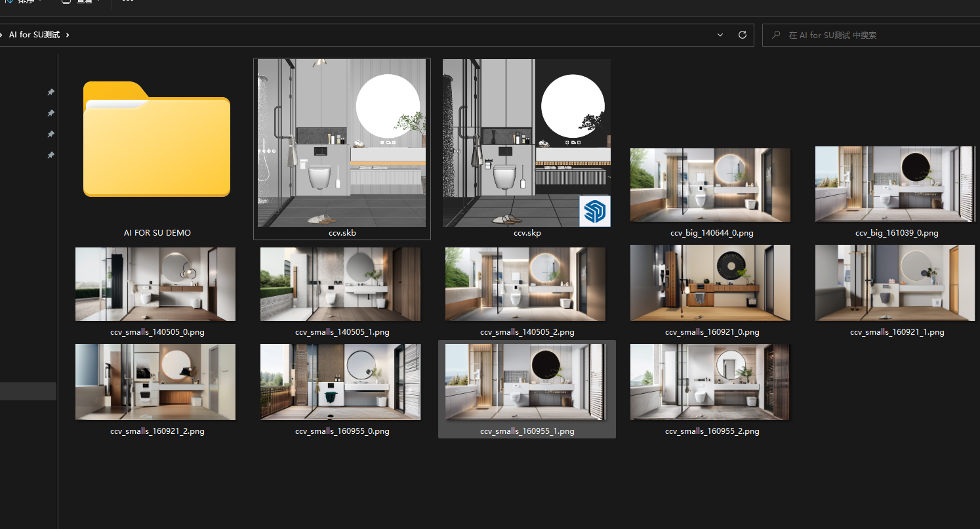Image resolution: width=980 pixels, height=529 pixels.
Task: Select ccv_big_161039_0.png thumbnail
Action: point(895,184)
